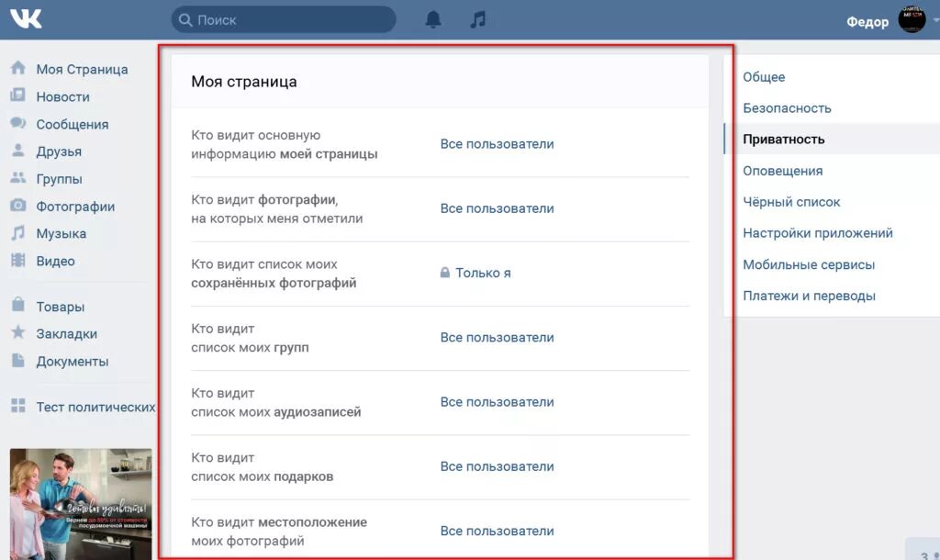940x560 pixels.
Task: Open Музыка link
Action: tap(62, 234)
